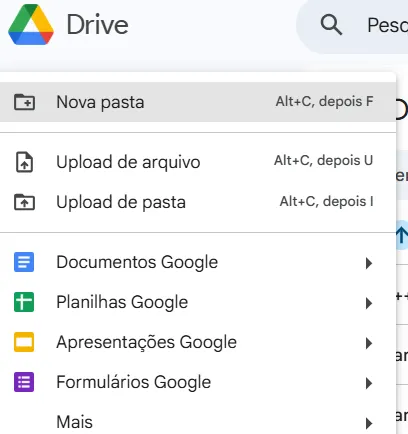Choose Upload de arquivo from the menu
The height and width of the screenshot is (434, 408).
(198, 162)
